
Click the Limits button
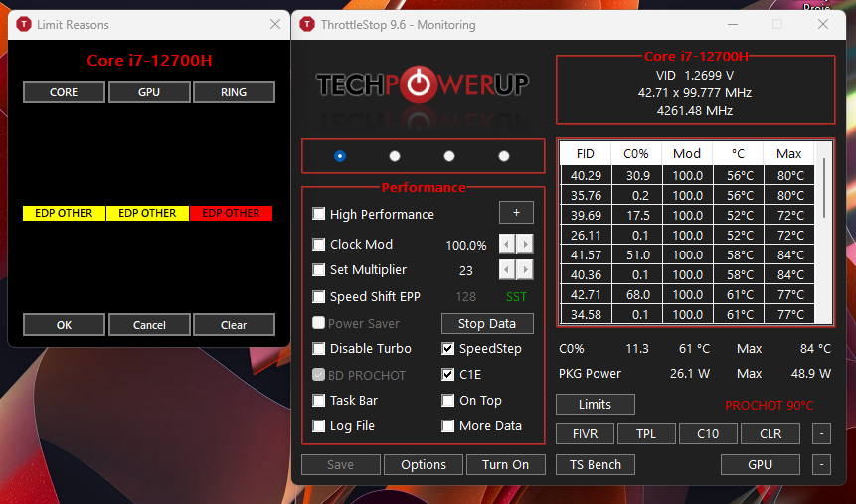pos(596,404)
